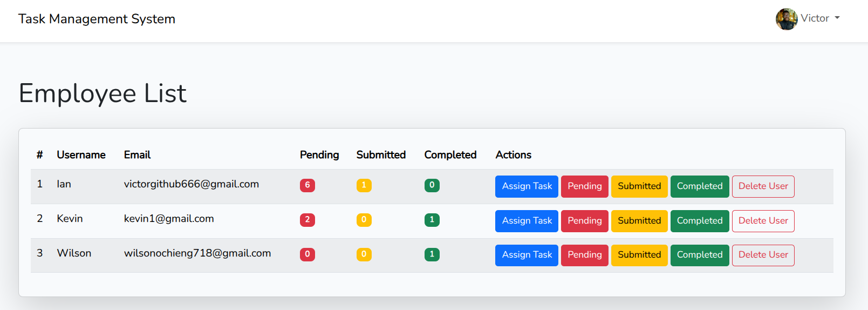Viewport: 868px width, 310px height.
Task: Click Victor's profile avatar picture
Action: (x=787, y=19)
